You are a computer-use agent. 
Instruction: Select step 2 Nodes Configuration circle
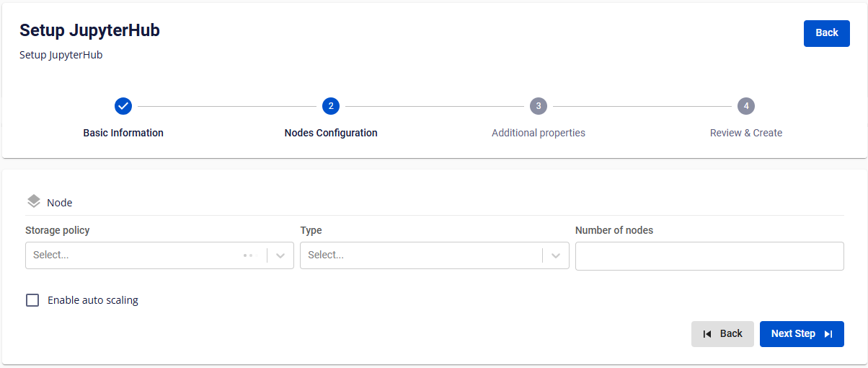[331, 106]
